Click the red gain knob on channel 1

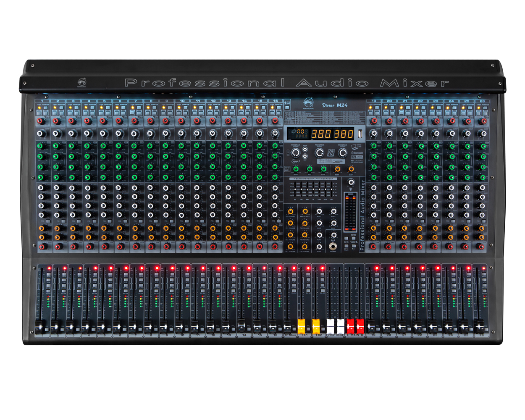click(41, 121)
